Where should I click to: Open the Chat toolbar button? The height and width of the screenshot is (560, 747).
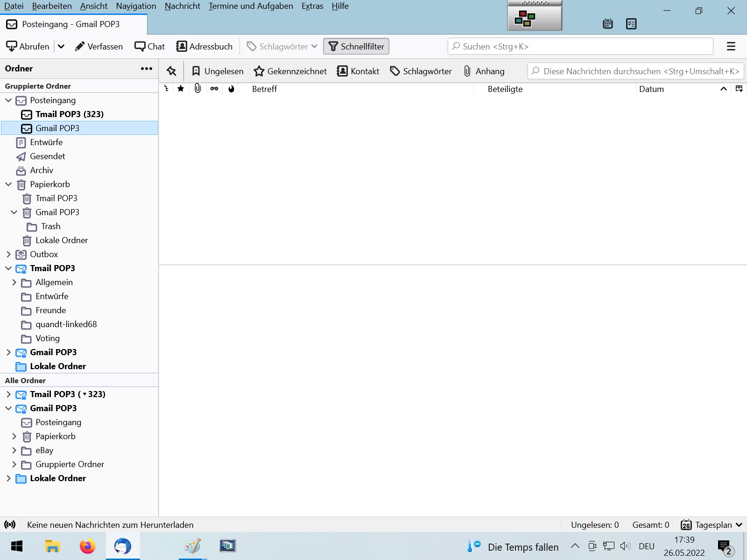(149, 46)
